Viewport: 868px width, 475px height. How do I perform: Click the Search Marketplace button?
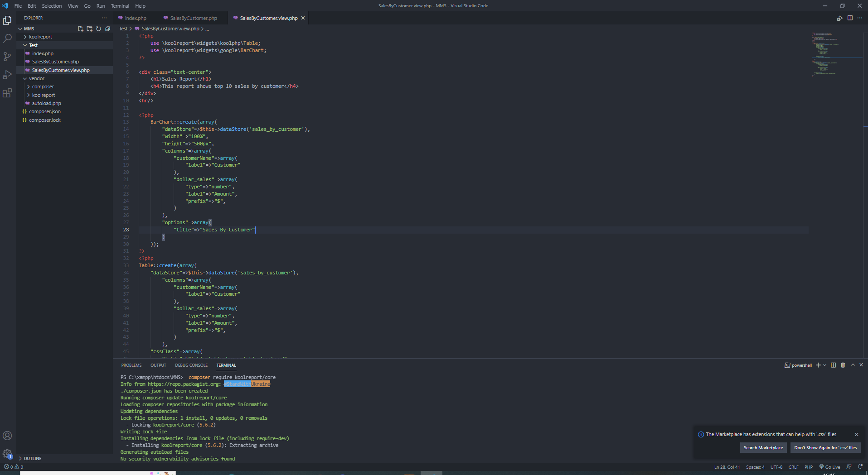pos(763,447)
